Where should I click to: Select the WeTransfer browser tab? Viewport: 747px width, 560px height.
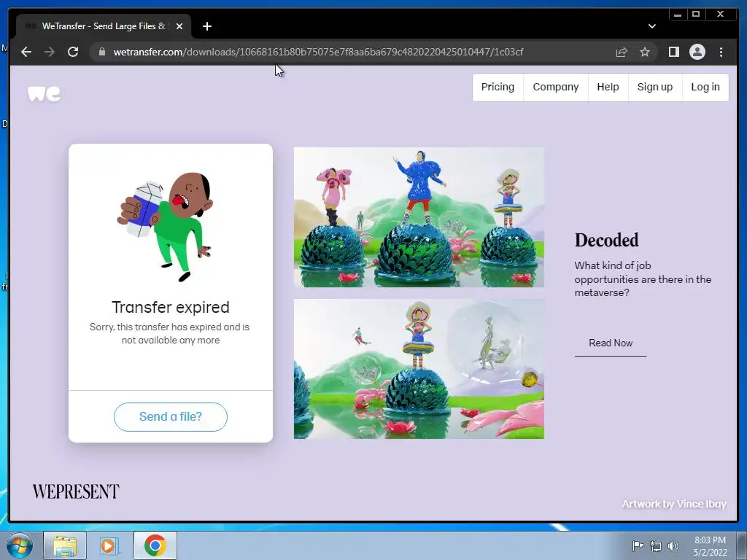[104, 26]
